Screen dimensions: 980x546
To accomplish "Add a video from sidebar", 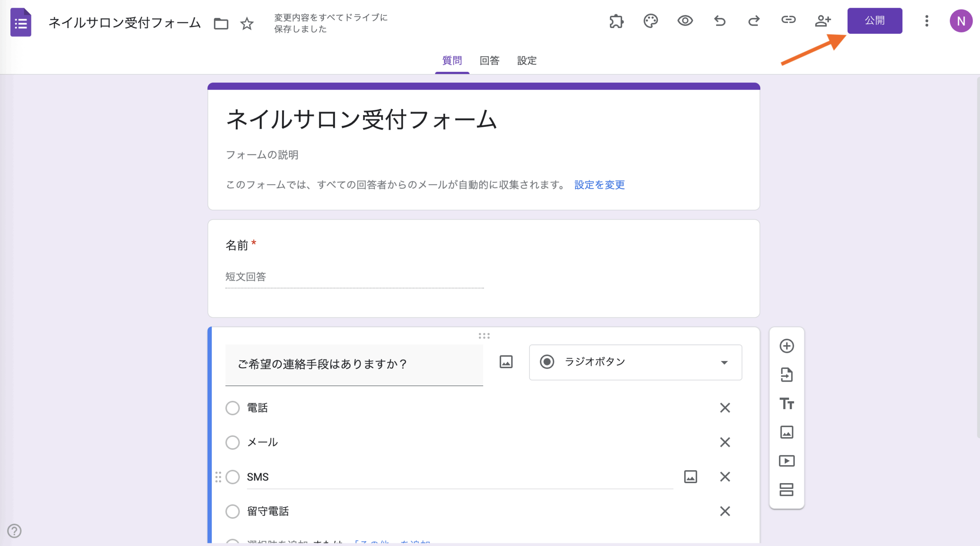I will [787, 461].
